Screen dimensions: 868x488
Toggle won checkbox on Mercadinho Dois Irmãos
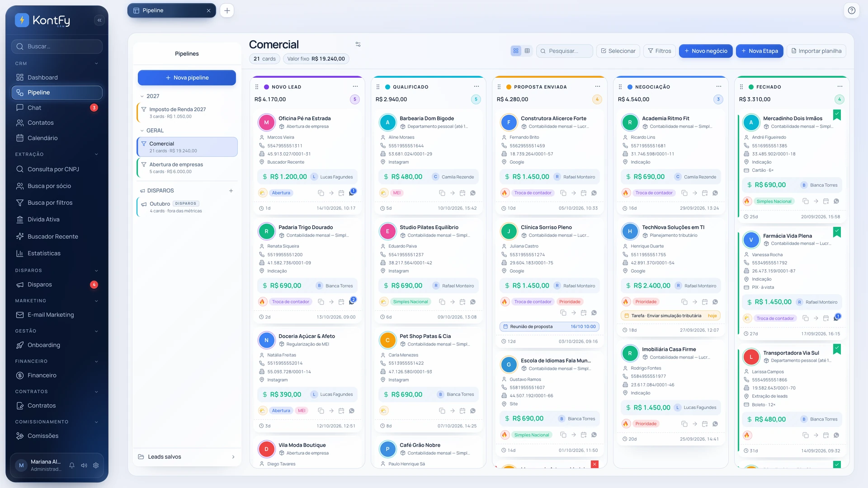click(837, 115)
